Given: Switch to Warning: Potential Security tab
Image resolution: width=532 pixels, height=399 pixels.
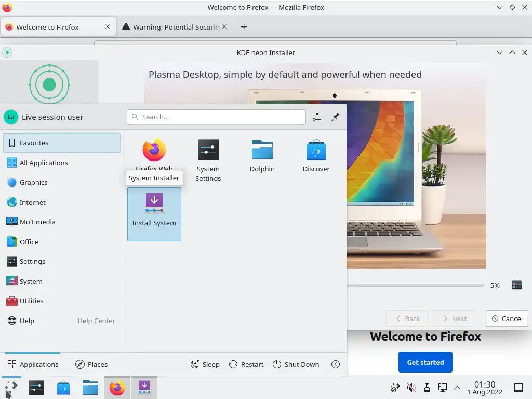Looking at the screenshot, I should (x=175, y=27).
